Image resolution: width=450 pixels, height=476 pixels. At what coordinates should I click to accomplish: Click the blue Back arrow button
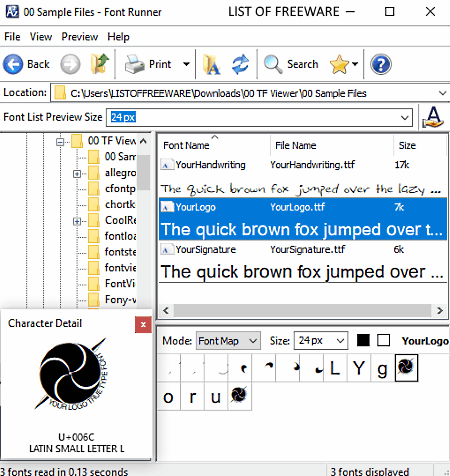click(x=13, y=64)
